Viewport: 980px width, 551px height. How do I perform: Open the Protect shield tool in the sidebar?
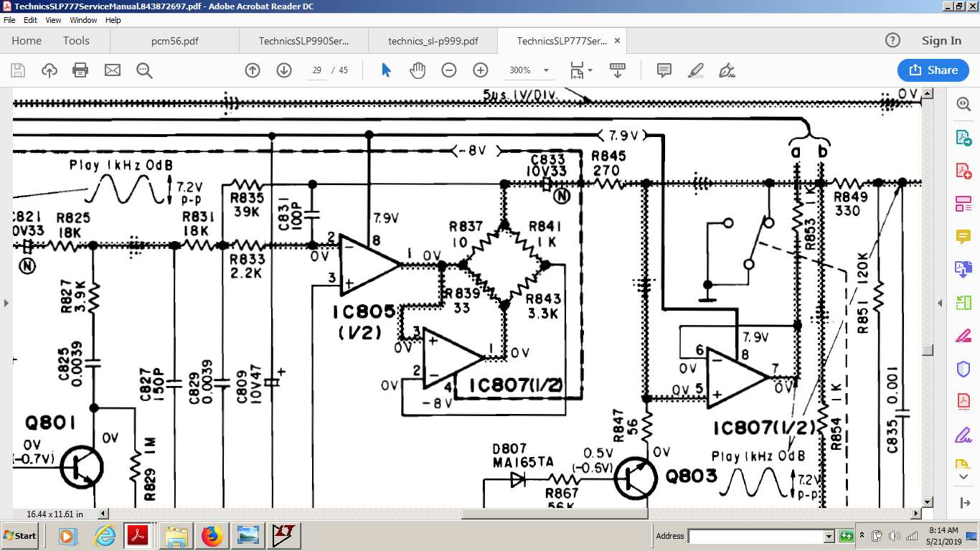963,369
